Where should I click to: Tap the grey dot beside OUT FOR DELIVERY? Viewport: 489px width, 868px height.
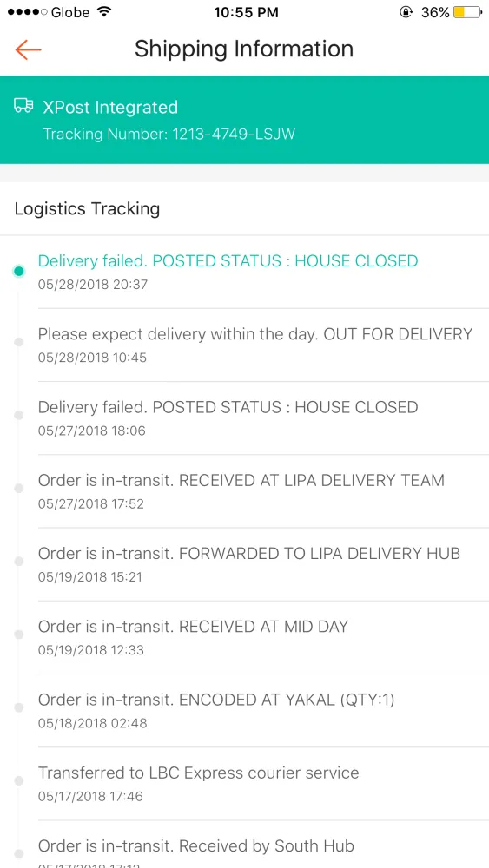(19, 342)
